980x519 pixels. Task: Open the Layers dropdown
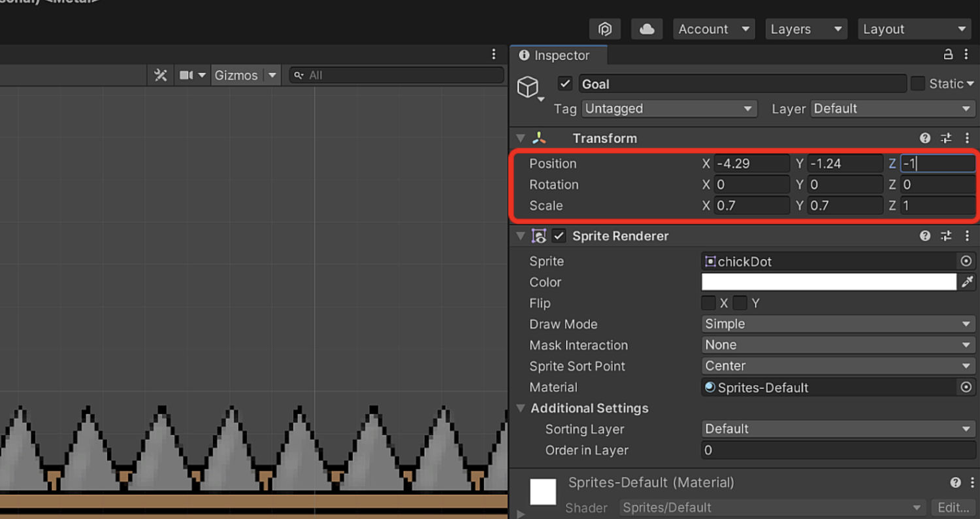tap(806, 29)
